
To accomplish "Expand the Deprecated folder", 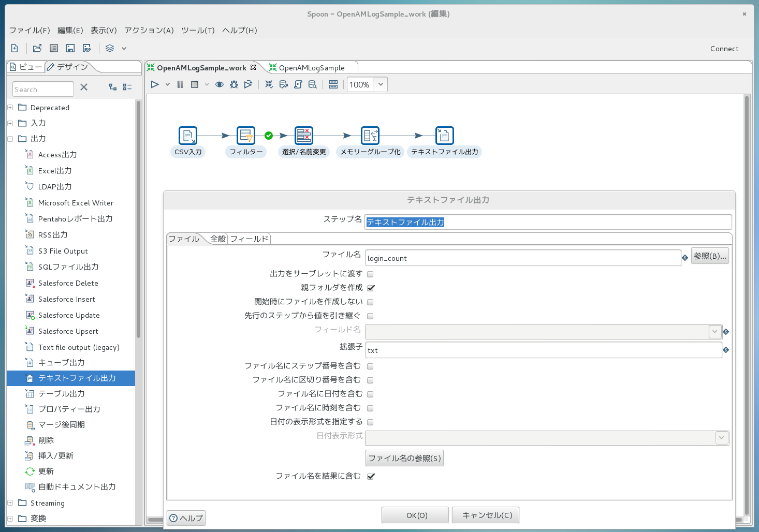I will pos(10,108).
